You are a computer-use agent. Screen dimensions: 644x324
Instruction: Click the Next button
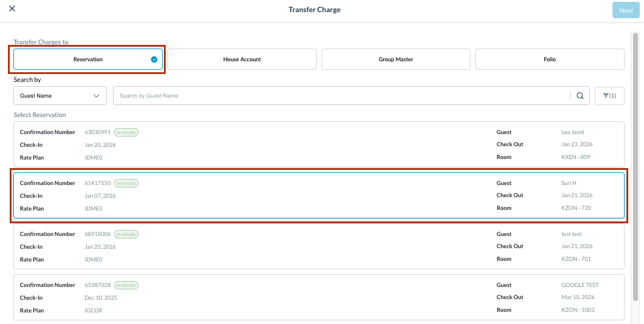tap(626, 10)
